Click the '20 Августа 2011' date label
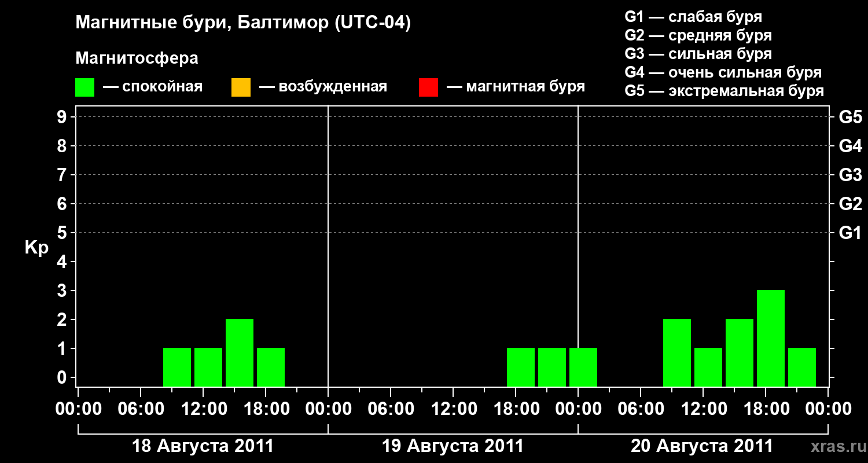Screen dimensions: 868x463 coord(702,446)
